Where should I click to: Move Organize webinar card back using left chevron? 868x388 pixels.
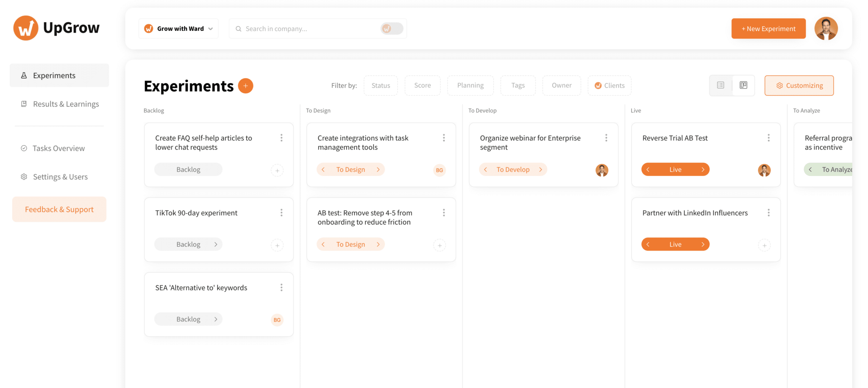point(485,169)
